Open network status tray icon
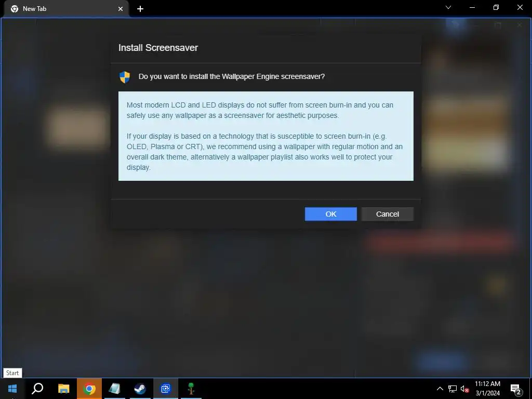Viewport: 532px width, 399px height. coord(453,389)
